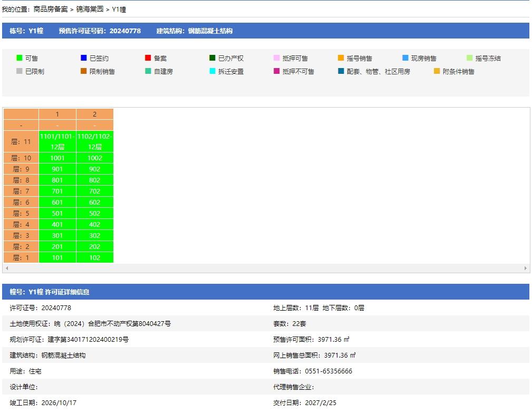The image size is (532, 413).
Task: Click the cyan 拆迁安置 legend swatch
Action: pos(212,71)
